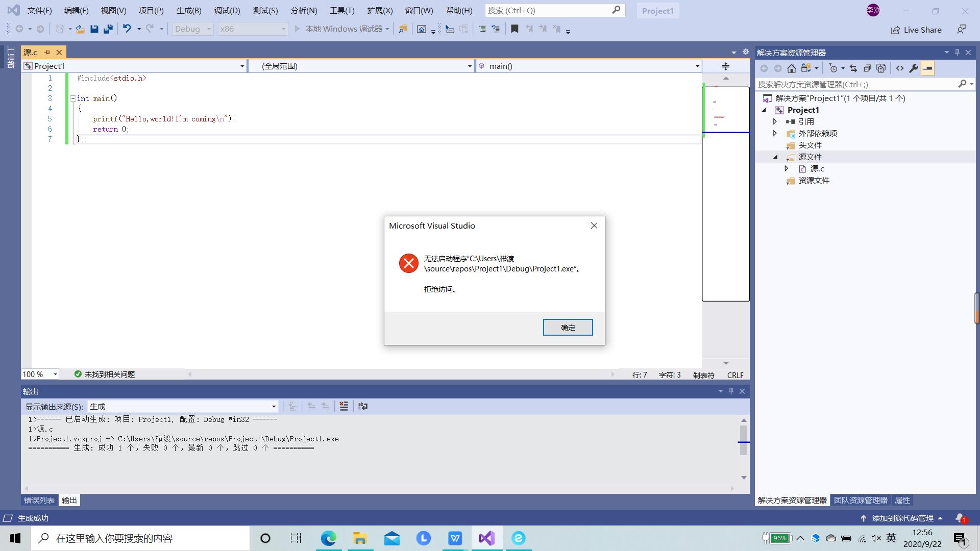The width and height of the screenshot is (980, 551).
Task: Click the Save All toolbar icon
Action: (x=108, y=29)
